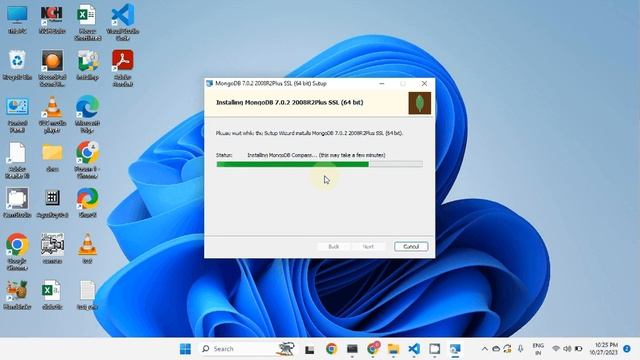Click the "Installing MongoDB 7.0.2 2008R2Plus SSL" heading
Screen dimensions: 640x360
pos(289,102)
